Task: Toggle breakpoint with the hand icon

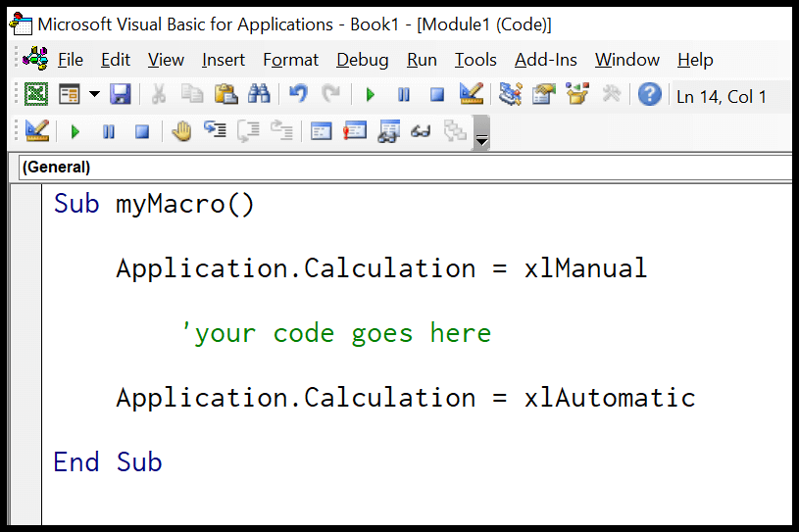Action: [181, 131]
